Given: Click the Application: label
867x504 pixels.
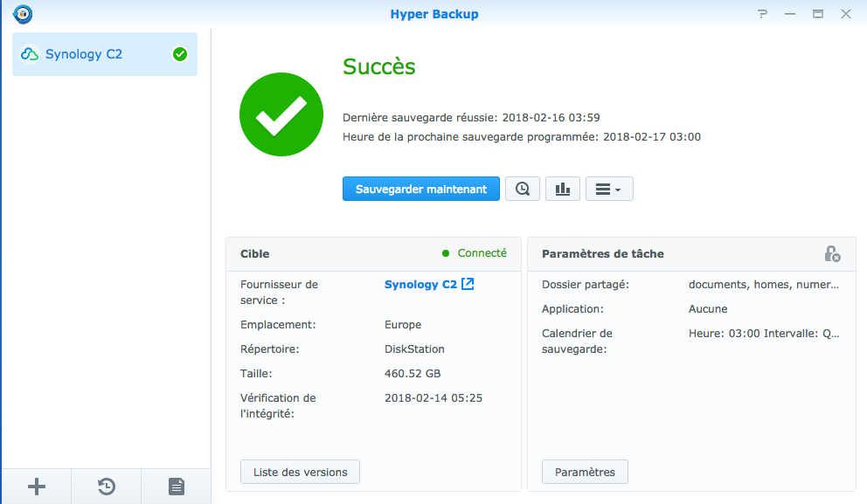Looking at the screenshot, I should click(x=572, y=309).
